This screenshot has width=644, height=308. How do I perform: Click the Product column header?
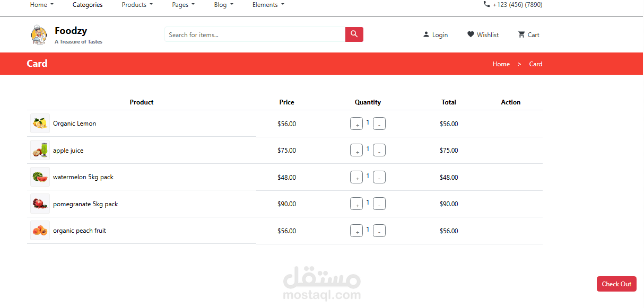click(142, 102)
